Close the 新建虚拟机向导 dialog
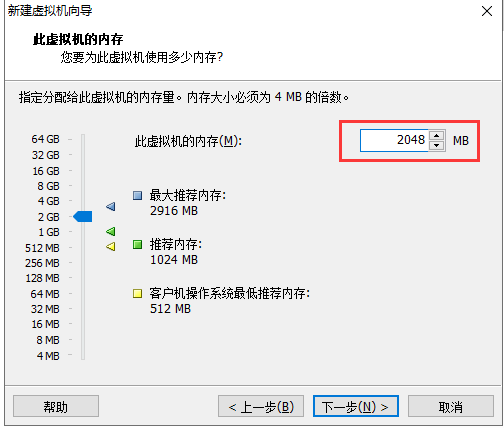Image resolution: width=504 pixels, height=428 pixels. (x=487, y=11)
